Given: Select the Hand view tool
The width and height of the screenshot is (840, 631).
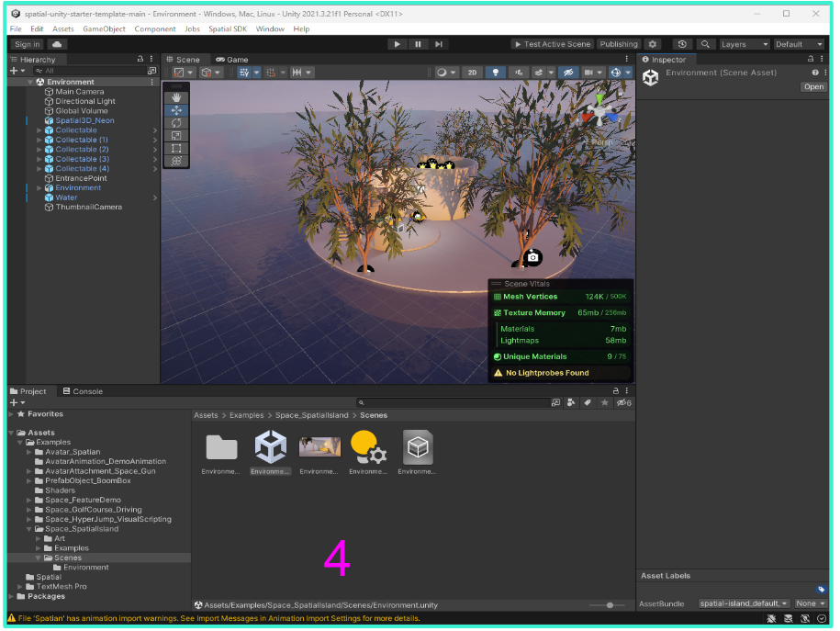Looking at the screenshot, I should point(176,97).
